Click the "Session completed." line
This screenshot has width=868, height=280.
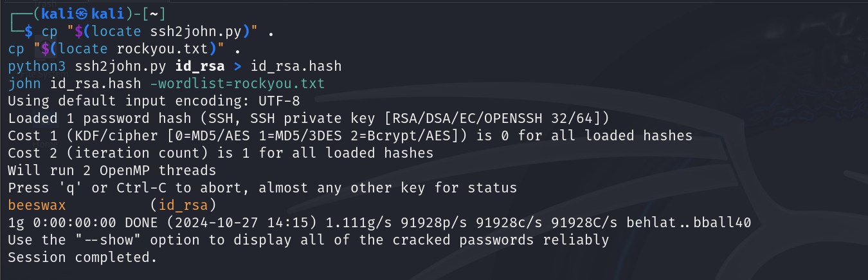click(x=82, y=257)
